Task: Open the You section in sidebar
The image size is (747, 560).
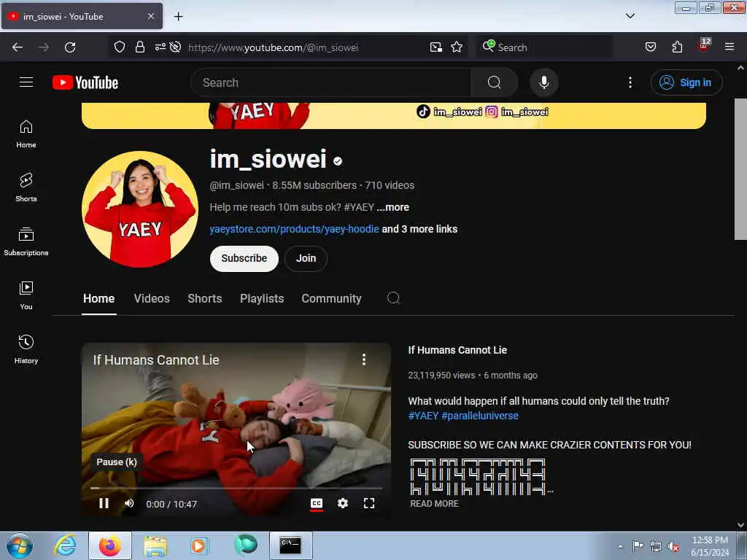Action: pyautogui.click(x=26, y=296)
